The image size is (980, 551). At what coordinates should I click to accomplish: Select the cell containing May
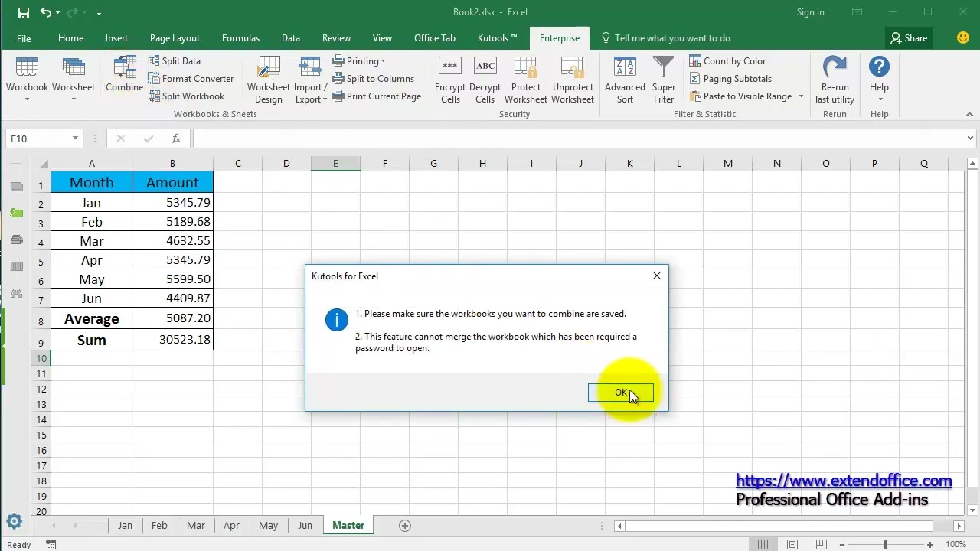click(91, 279)
